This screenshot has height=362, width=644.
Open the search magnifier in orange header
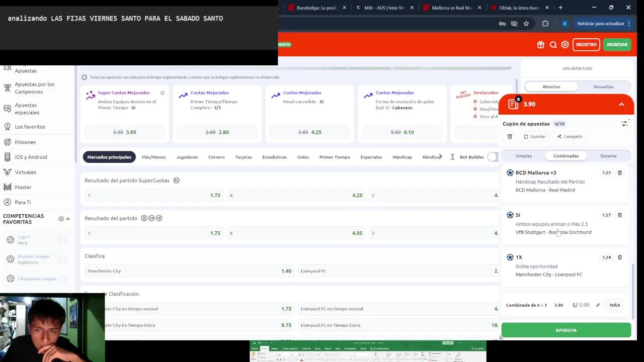[x=553, y=45]
